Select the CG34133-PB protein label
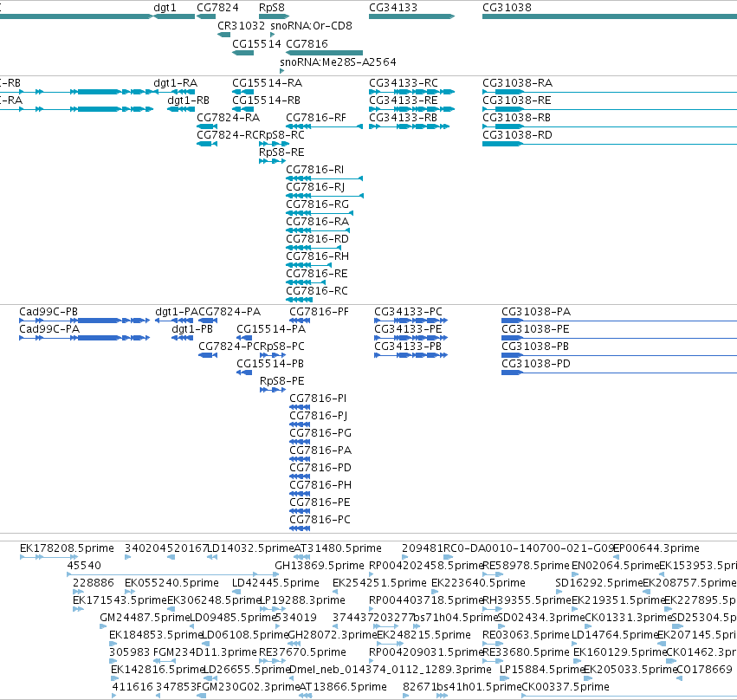The height and width of the screenshot is (700, 737). [408, 347]
